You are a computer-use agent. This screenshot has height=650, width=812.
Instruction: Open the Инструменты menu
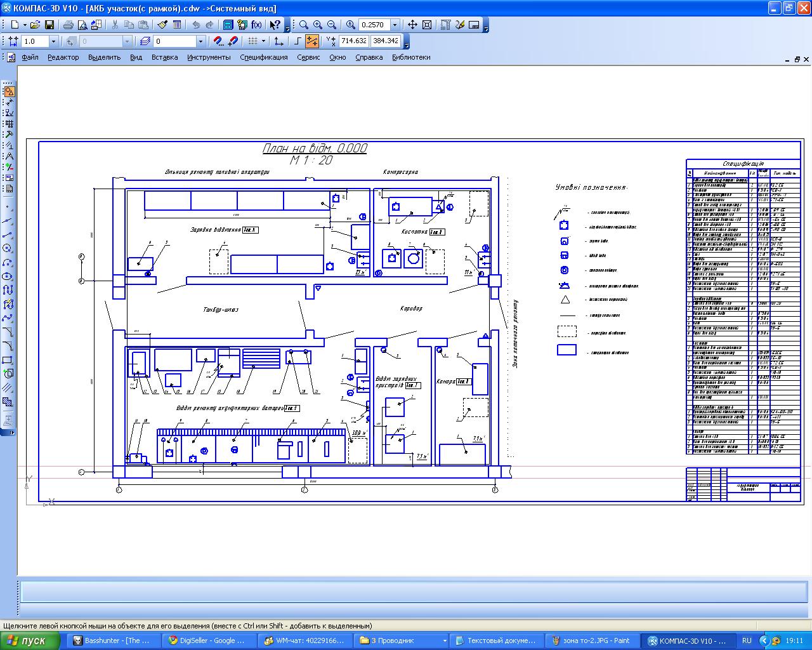point(209,57)
